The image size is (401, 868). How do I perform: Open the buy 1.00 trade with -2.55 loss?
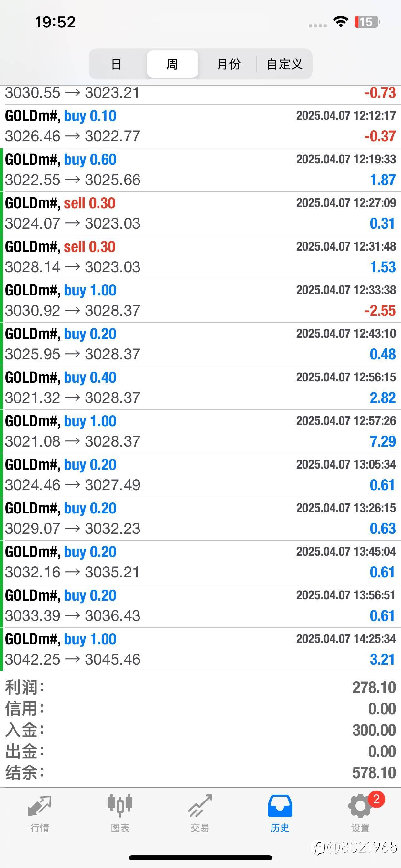[200, 301]
